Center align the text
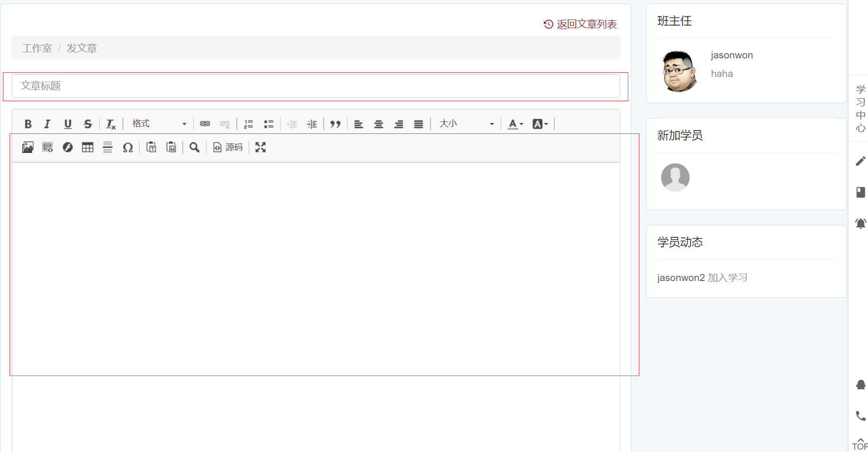This screenshot has height=452, width=868. pos(379,124)
